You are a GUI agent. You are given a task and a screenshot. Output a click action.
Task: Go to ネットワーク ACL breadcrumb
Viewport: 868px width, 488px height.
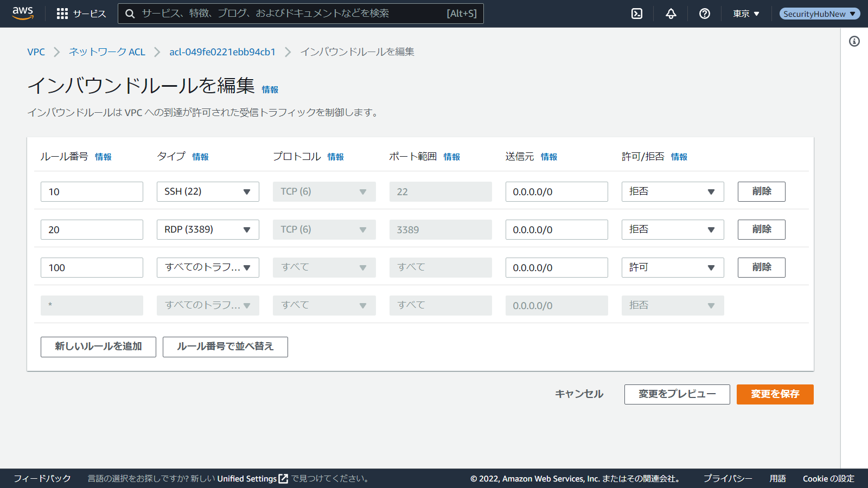107,52
